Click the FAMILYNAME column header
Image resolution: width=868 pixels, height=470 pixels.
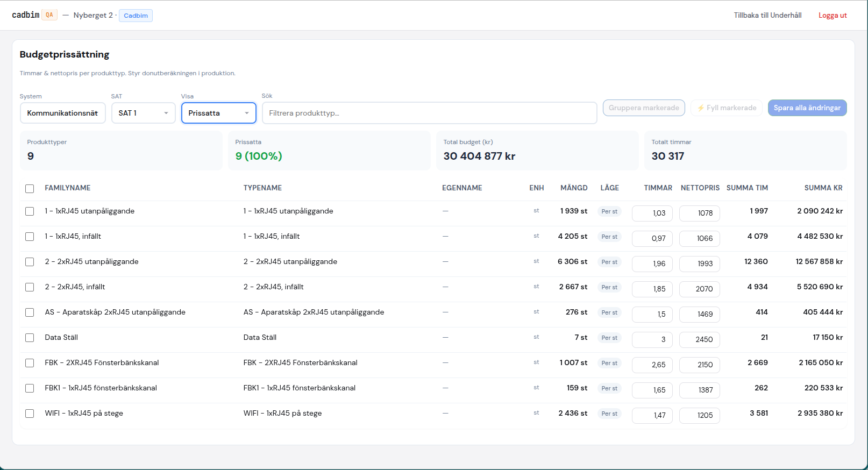(68, 188)
